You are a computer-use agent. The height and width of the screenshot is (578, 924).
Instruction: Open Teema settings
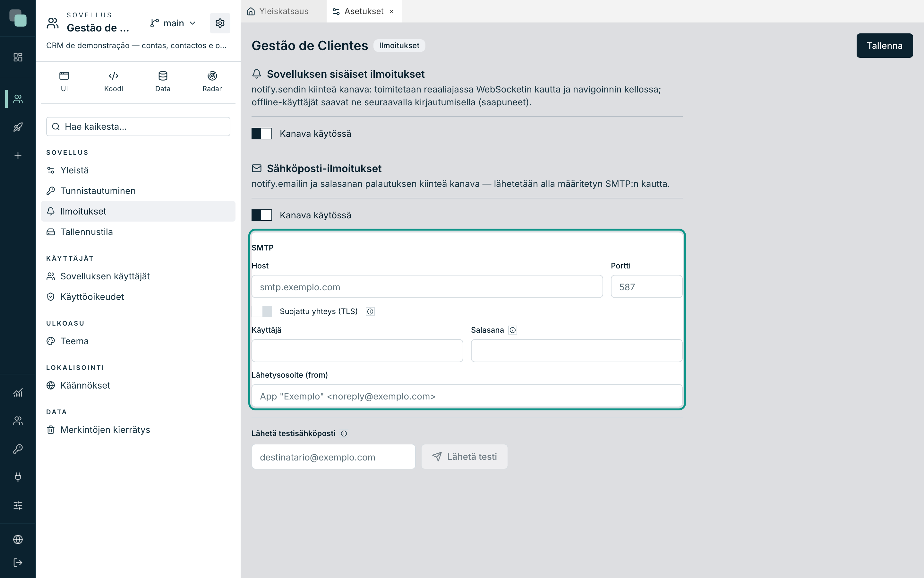[138, 341]
